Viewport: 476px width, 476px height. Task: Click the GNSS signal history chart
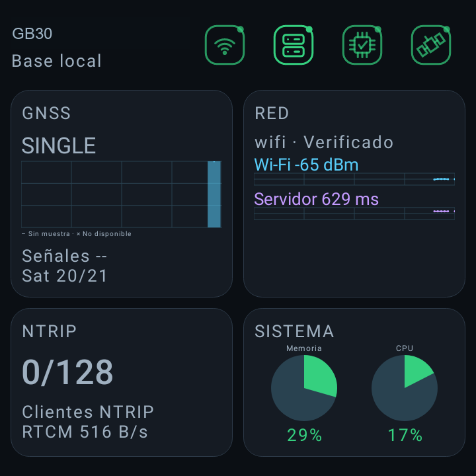pyautogui.click(x=122, y=194)
